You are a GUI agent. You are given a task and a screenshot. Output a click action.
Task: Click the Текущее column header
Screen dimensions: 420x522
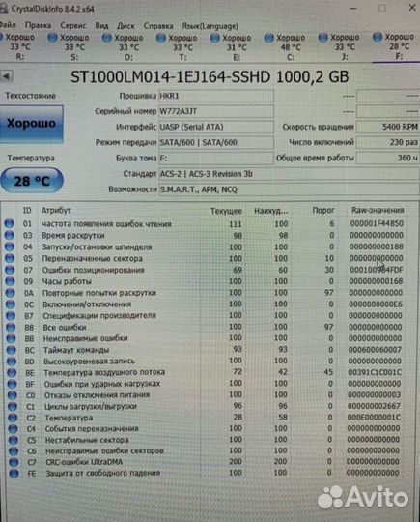point(226,211)
